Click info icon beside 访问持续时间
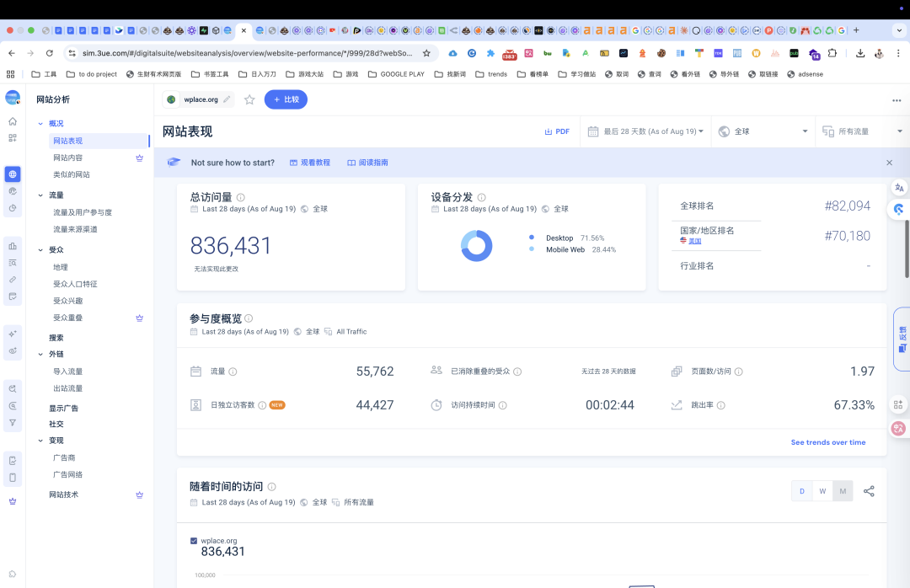 [x=502, y=405]
